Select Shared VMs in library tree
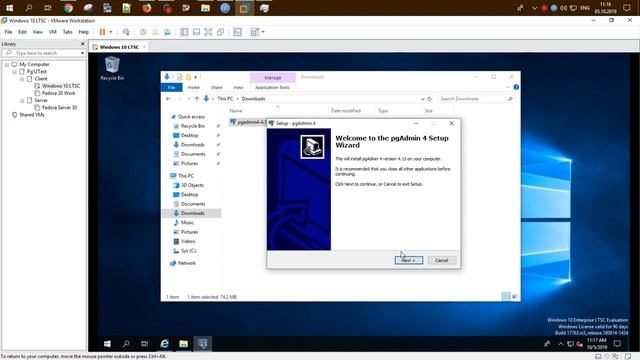This screenshot has width=640, height=360. [32, 115]
